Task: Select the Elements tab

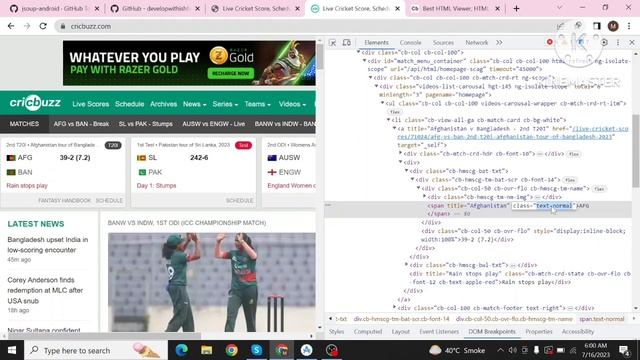Action: [x=376, y=42]
